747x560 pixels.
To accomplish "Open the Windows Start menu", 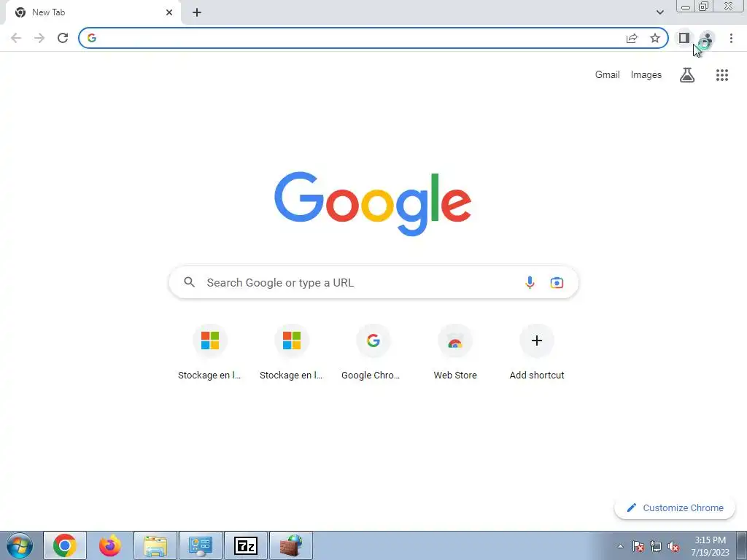I will 20,545.
